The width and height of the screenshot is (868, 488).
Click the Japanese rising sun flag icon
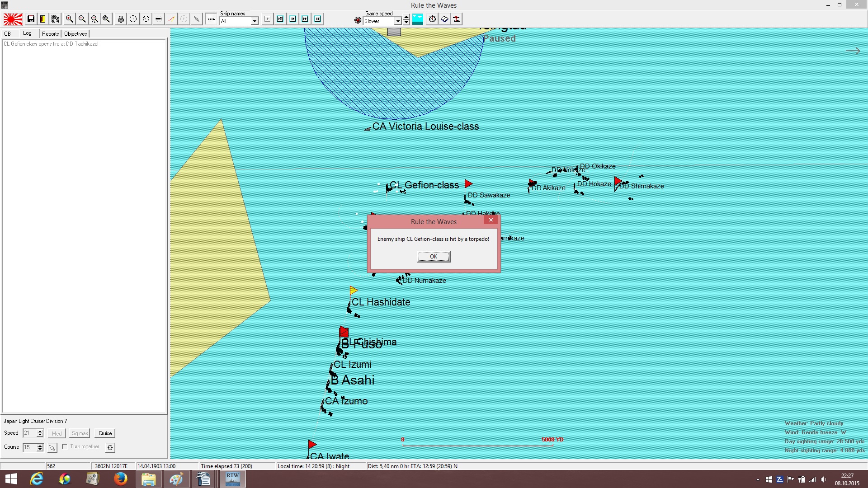[13, 19]
